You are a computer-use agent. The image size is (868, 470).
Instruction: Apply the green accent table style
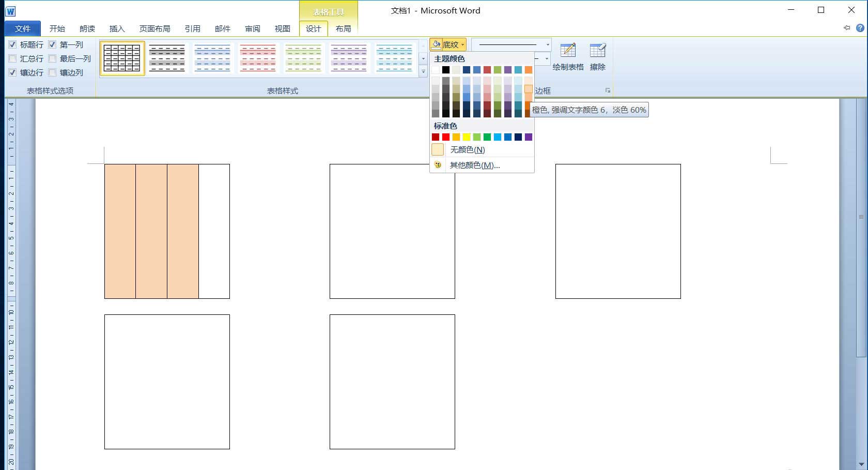click(303, 58)
